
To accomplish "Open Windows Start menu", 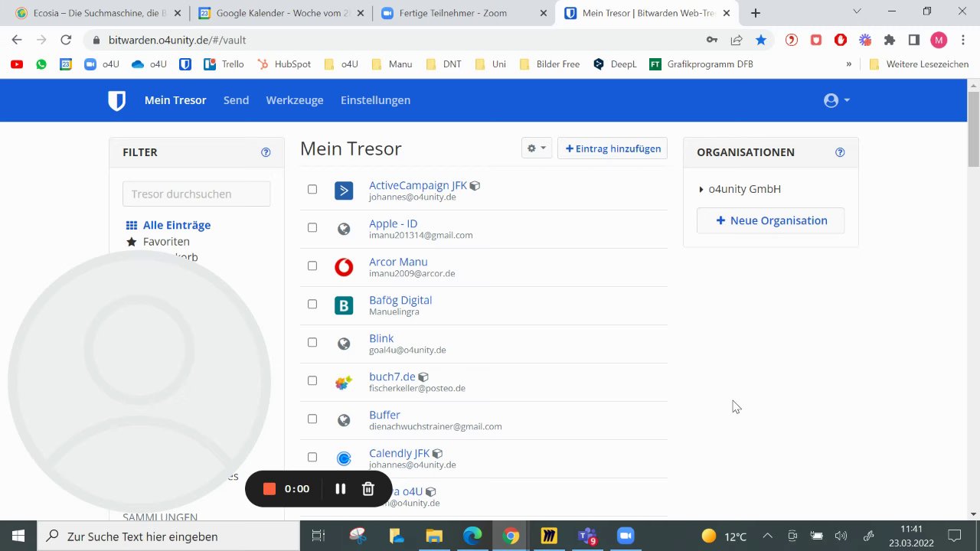I will (18, 536).
